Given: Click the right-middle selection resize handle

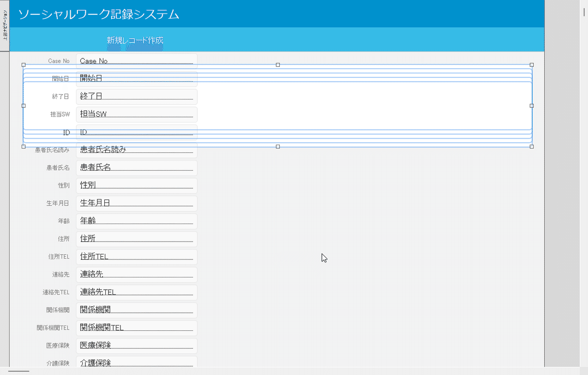Looking at the screenshot, I should (x=532, y=105).
